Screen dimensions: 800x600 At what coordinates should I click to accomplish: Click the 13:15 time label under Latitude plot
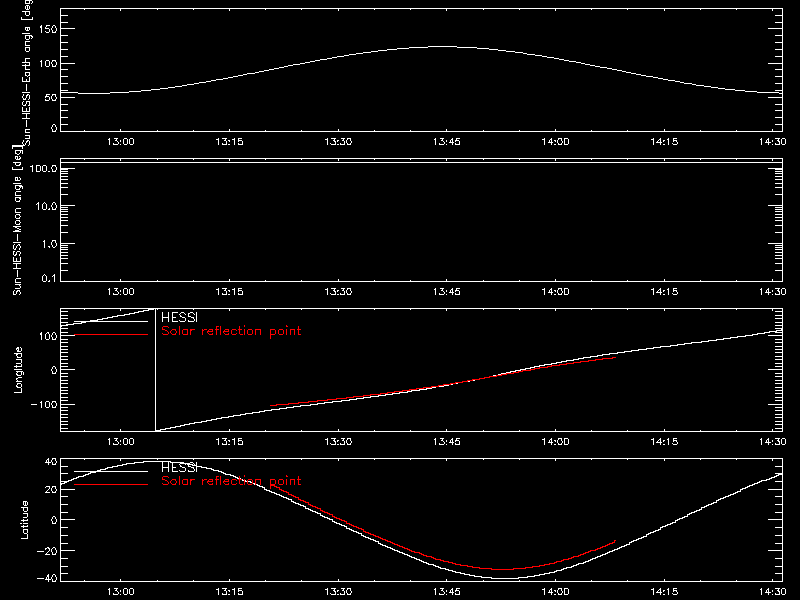point(230,592)
